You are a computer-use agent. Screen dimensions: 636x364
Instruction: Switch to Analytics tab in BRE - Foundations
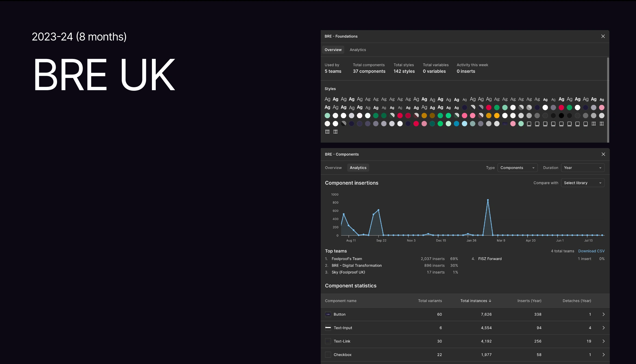pos(358,50)
